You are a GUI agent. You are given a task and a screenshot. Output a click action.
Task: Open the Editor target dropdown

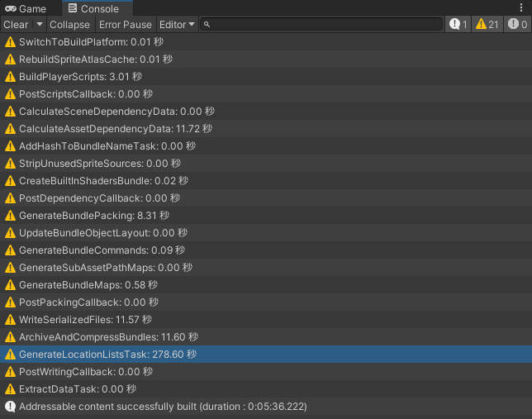coord(177,25)
